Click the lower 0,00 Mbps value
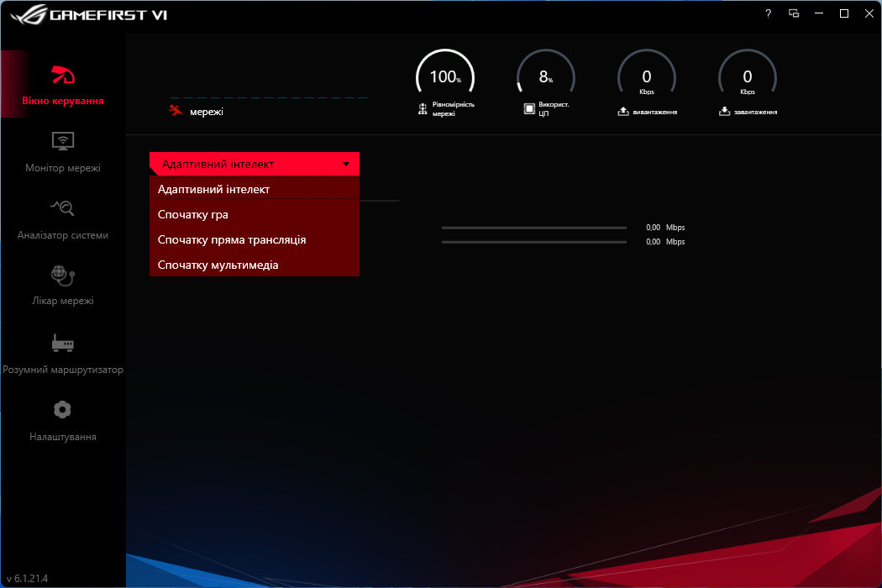The width and height of the screenshot is (882, 588). (665, 241)
